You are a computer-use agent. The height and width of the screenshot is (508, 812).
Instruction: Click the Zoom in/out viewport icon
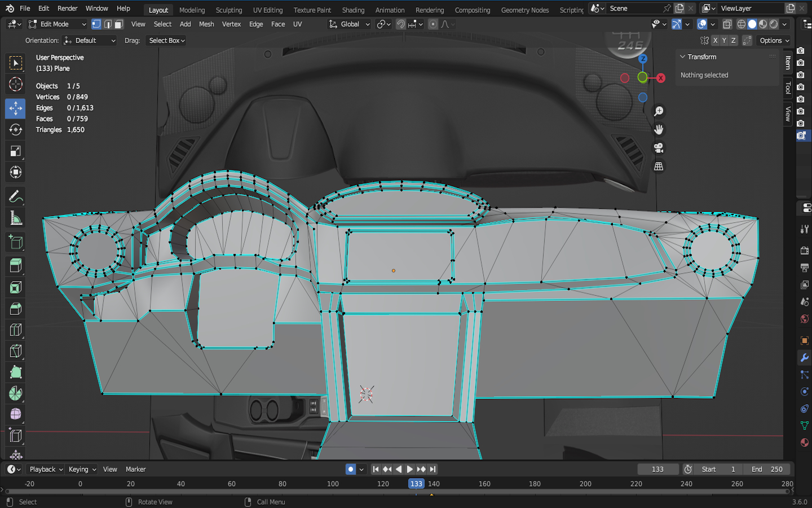tap(658, 112)
